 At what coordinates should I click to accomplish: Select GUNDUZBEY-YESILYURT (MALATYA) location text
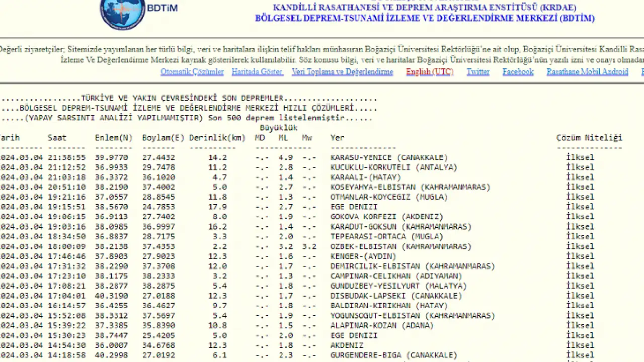coord(398,286)
